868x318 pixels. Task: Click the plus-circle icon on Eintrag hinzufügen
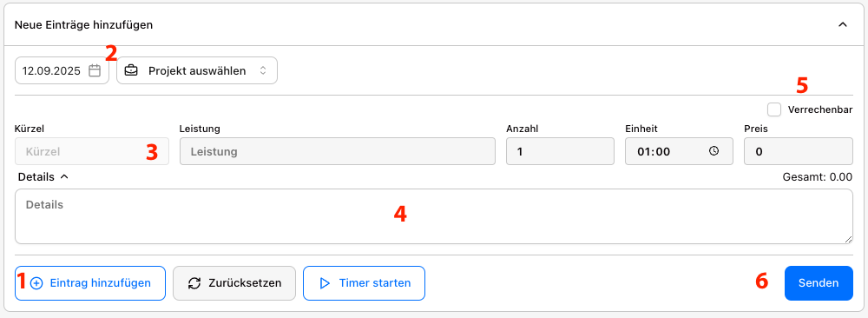[36, 283]
